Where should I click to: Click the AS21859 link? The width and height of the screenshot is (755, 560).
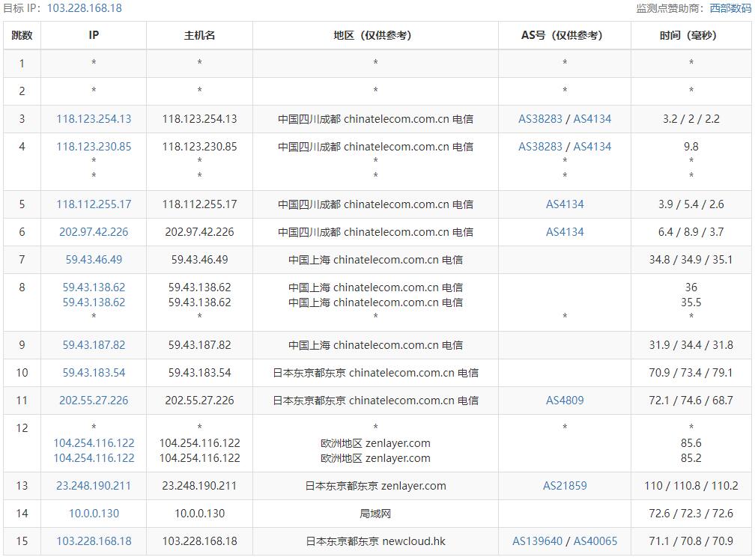[565, 485]
